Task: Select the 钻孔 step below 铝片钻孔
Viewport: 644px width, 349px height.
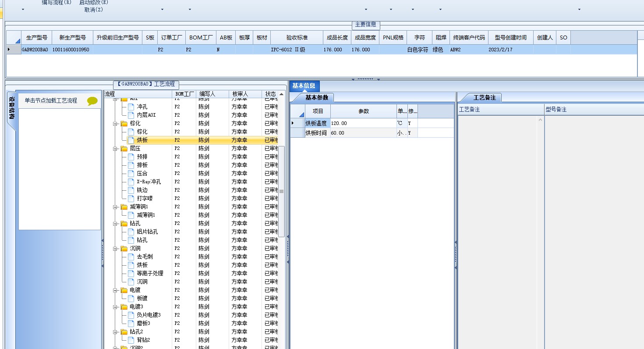Action: (x=142, y=240)
